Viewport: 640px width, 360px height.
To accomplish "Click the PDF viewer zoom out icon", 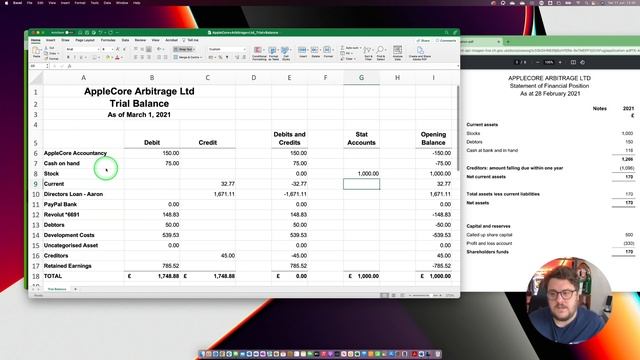I will 538,62.
